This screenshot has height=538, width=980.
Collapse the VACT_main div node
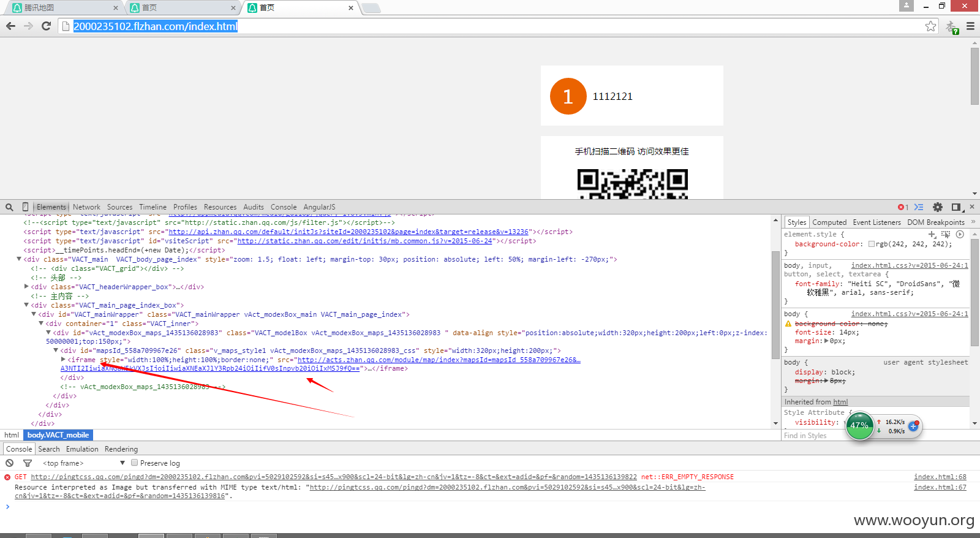(x=19, y=259)
